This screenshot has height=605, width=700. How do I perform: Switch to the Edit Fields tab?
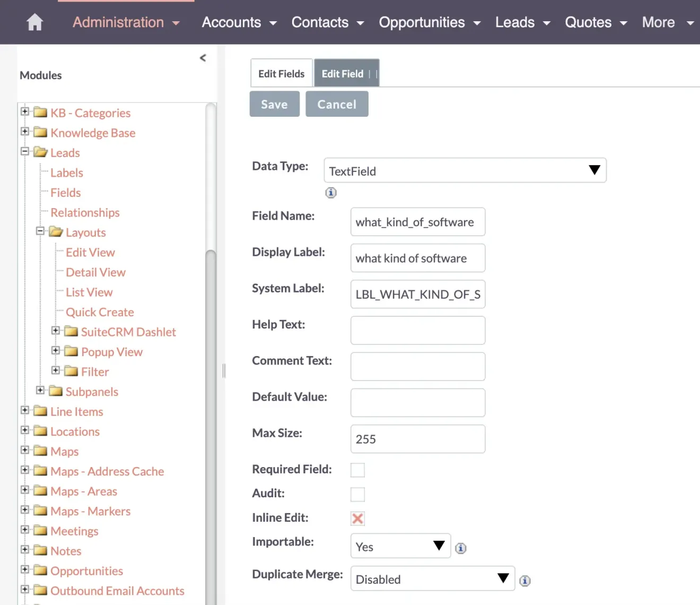click(x=281, y=73)
